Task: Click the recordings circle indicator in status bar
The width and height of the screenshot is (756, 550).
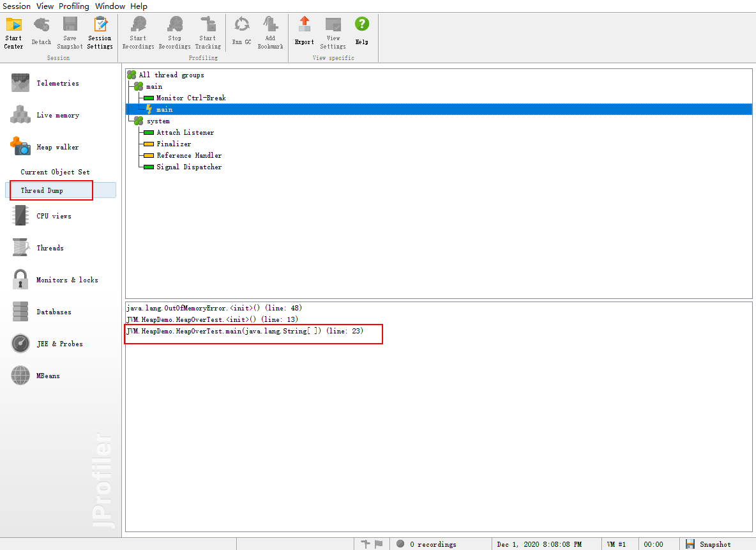Action: (400, 544)
